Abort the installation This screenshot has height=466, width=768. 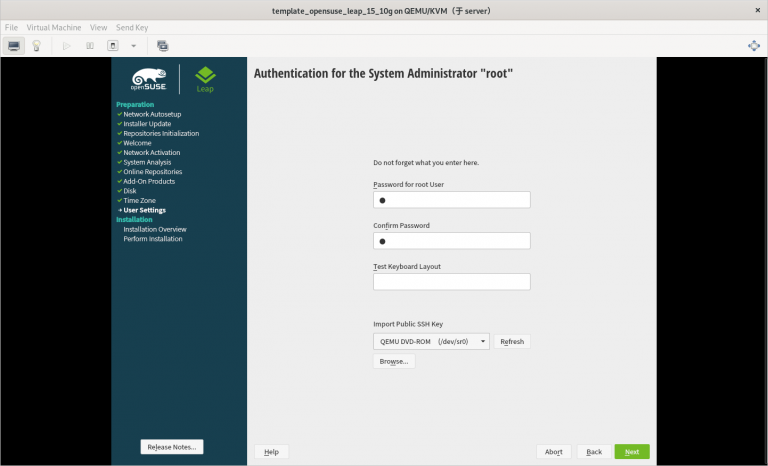pyautogui.click(x=553, y=452)
